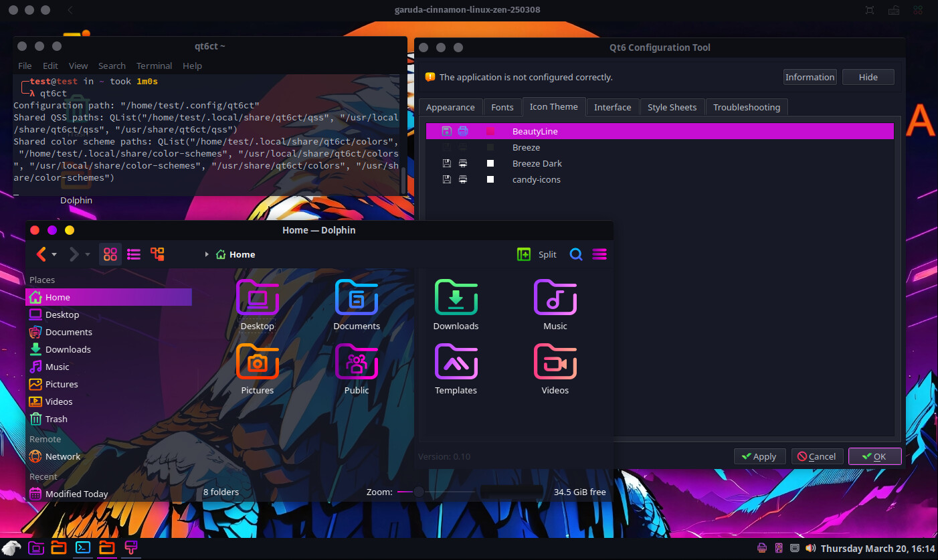Viewport: 938px width, 560px height.
Task: Click the Information button in the warning bar
Action: [810, 77]
